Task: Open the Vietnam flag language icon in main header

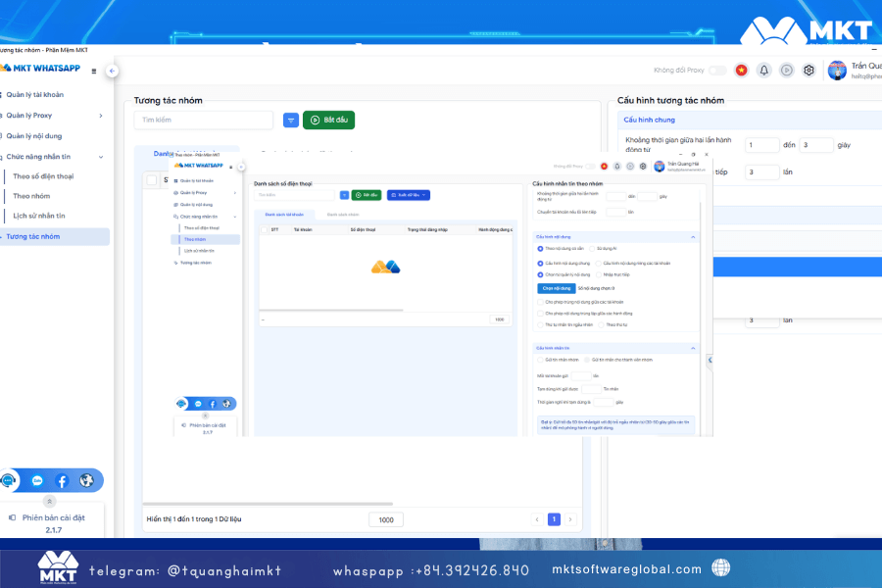Action: coord(742,71)
